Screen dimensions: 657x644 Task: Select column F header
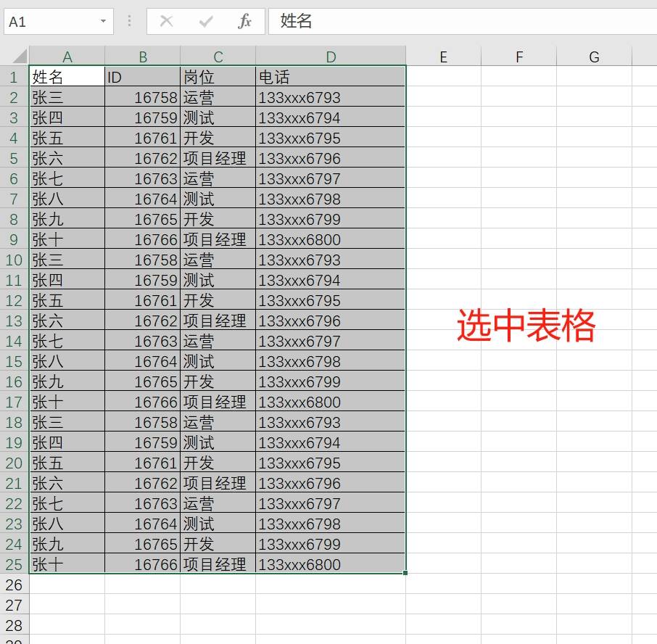point(519,57)
